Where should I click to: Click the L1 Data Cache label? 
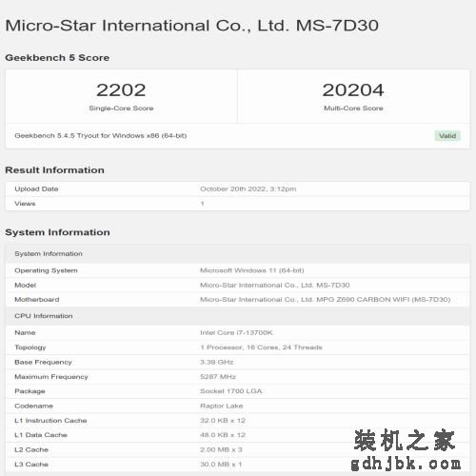point(41,435)
